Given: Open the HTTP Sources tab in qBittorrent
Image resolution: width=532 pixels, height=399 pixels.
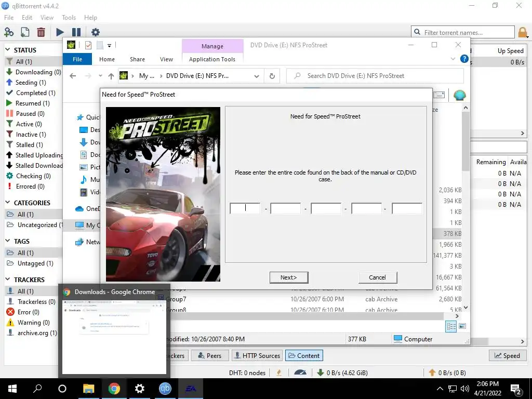Looking at the screenshot, I should click(257, 355).
